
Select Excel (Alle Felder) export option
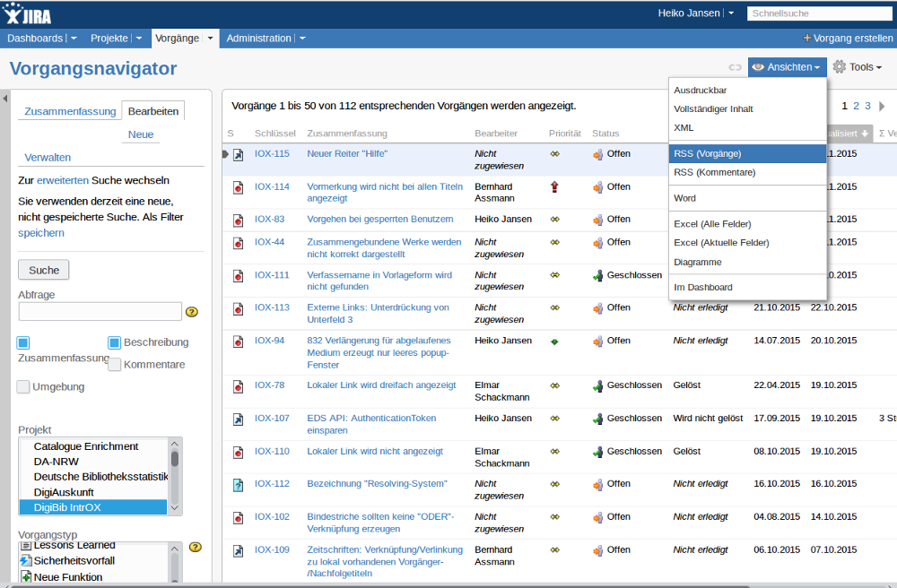pyautogui.click(x=712, y=224)
